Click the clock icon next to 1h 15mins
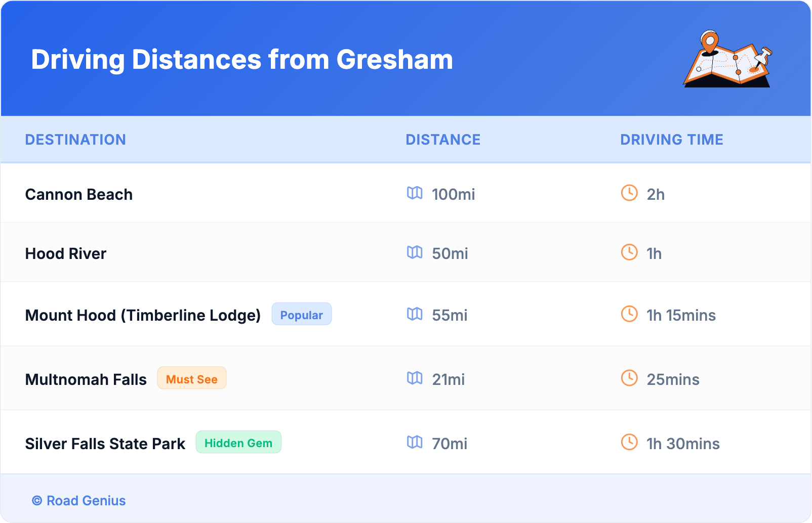This screenshot has height=523, width=812. click(629, 314)
